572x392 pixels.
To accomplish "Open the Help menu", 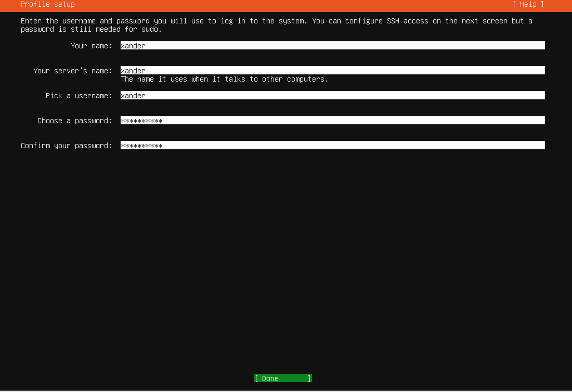I will [x=528, y=4].
